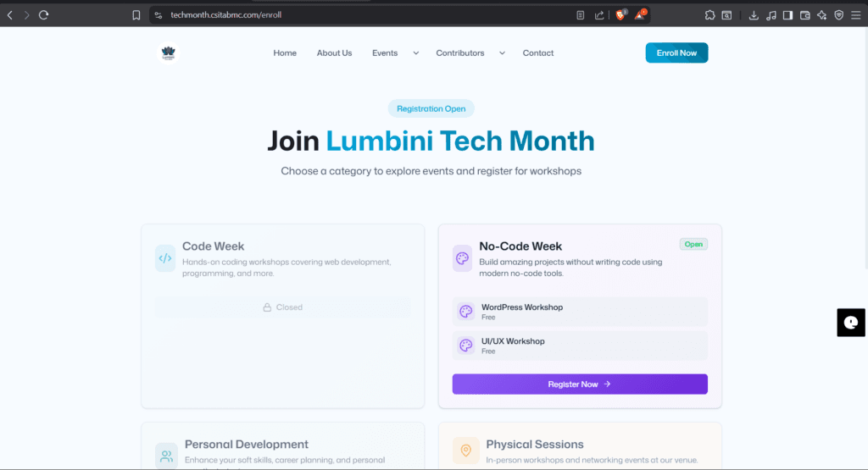
Task: Toggle the browser sidebar panel
Action: pos(787,15)
